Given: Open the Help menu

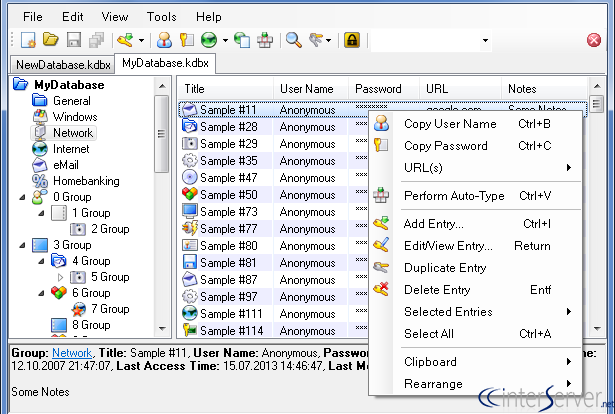Looking at the screenshot, I should coord(209,17).
